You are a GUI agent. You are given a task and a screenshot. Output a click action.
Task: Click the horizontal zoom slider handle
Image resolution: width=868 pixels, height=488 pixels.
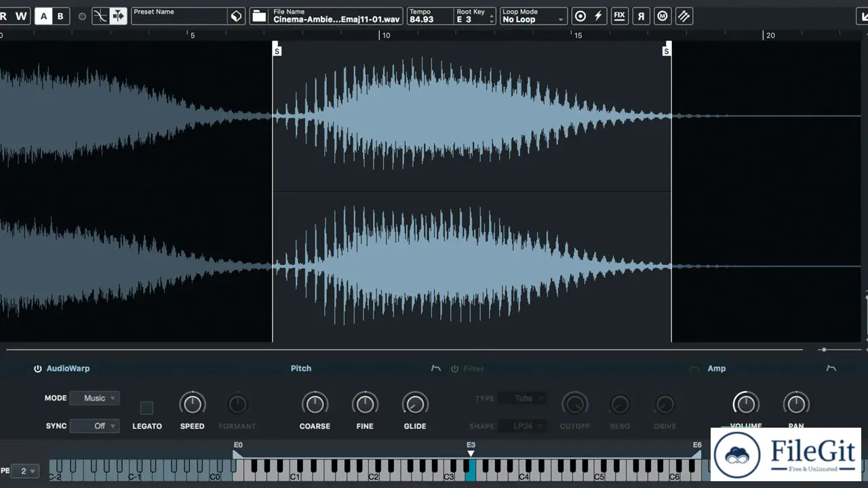coord(823,350)
